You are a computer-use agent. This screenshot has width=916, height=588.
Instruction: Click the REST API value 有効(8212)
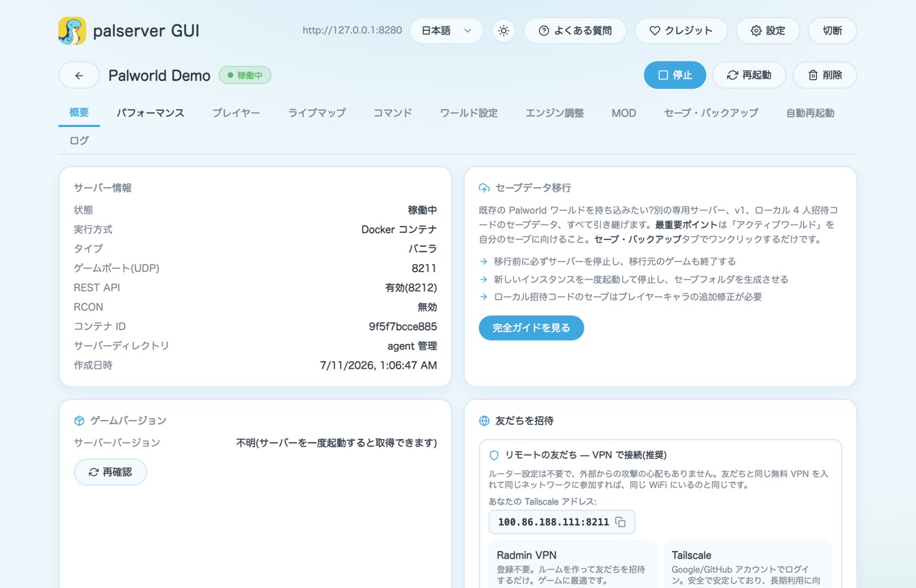point(411,288)
